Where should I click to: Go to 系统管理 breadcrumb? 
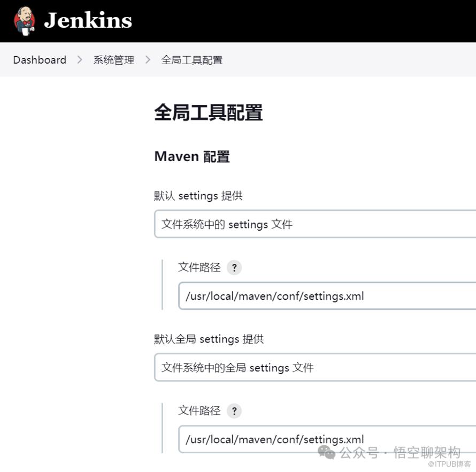pyautogui.click(x=114, y=60)
